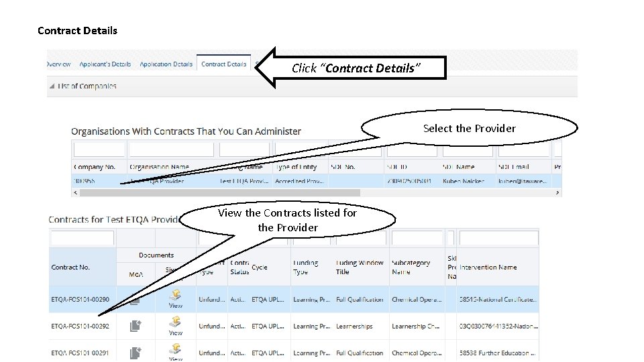Select contract ETQA-FOS101-00291
Screen dimensions: 644x362
[80, 353]
